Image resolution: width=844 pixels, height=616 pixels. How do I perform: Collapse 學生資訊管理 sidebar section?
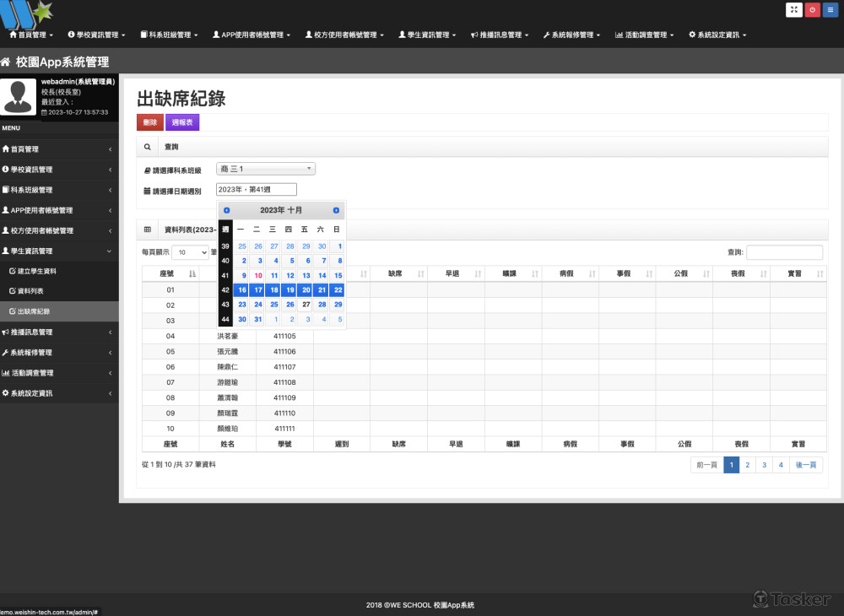[x=59, y=251]
